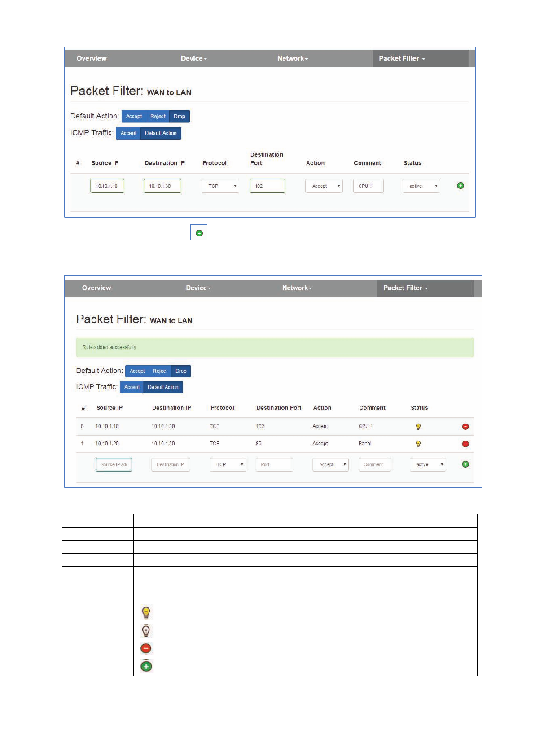Open Protocol TCP dropdown in upper screenshot
The image size is (535, 756).
[x=220, y=186]
